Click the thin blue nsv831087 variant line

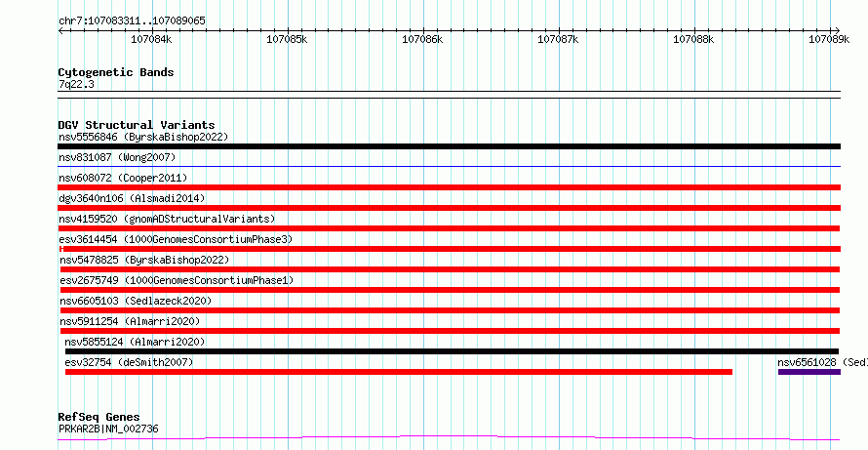(x=449, y=166)
